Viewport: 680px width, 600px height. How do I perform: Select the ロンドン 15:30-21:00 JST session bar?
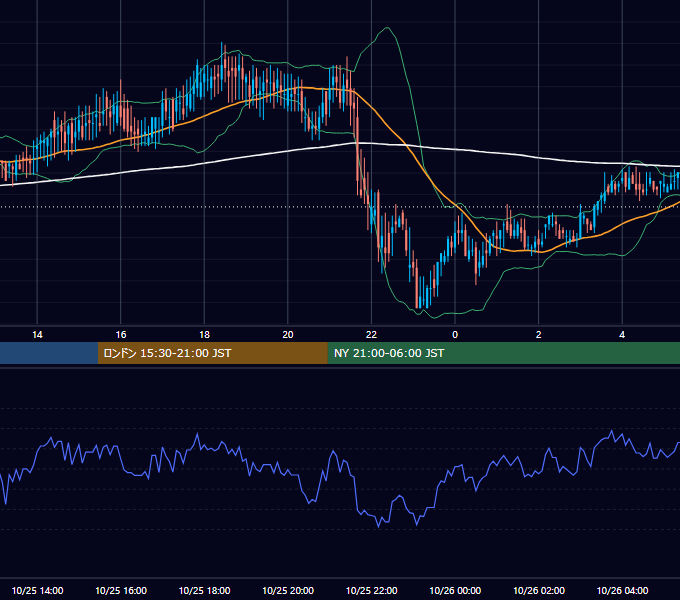pyautogui.click(x=212, y=353)
